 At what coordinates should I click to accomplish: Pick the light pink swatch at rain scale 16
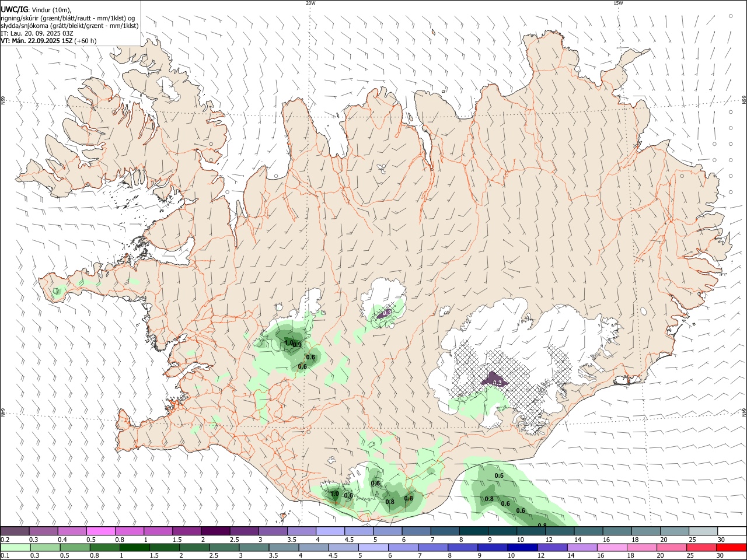611,547
